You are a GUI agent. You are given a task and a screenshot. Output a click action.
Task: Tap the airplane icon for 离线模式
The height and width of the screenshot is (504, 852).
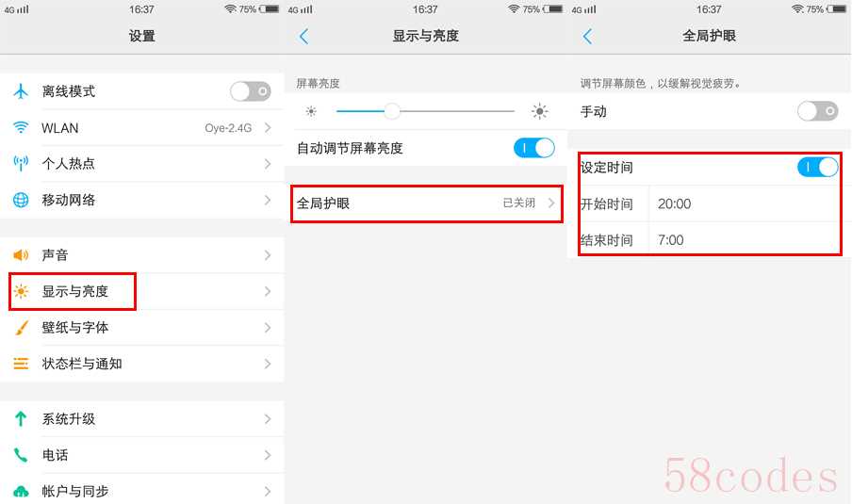(21, 91)
